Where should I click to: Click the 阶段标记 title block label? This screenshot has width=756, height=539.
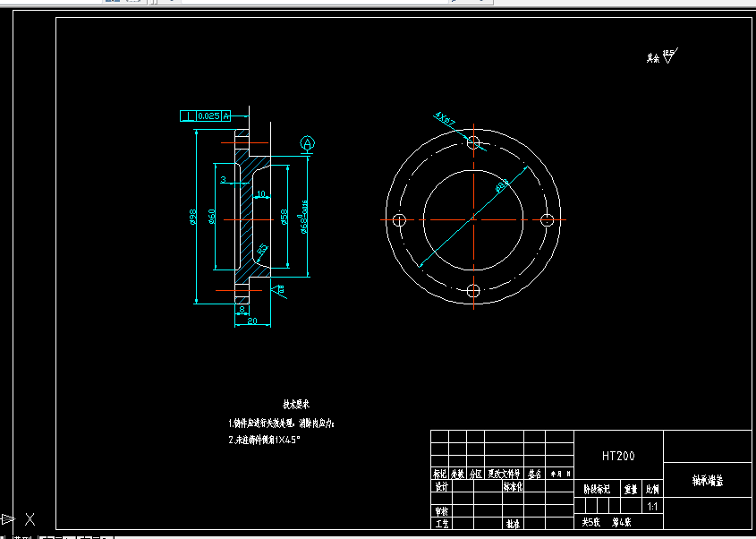(x=597, y=489)
